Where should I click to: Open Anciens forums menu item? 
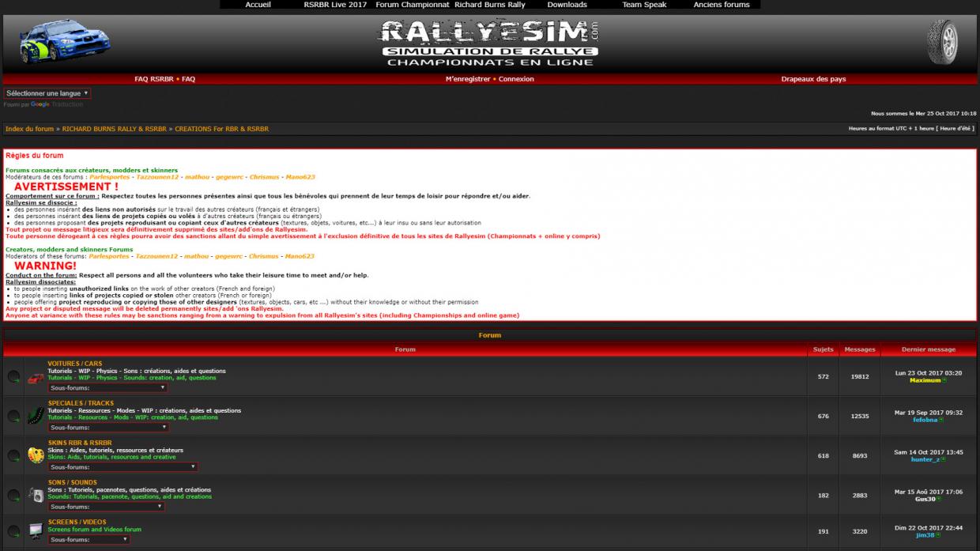click(722, 5)
